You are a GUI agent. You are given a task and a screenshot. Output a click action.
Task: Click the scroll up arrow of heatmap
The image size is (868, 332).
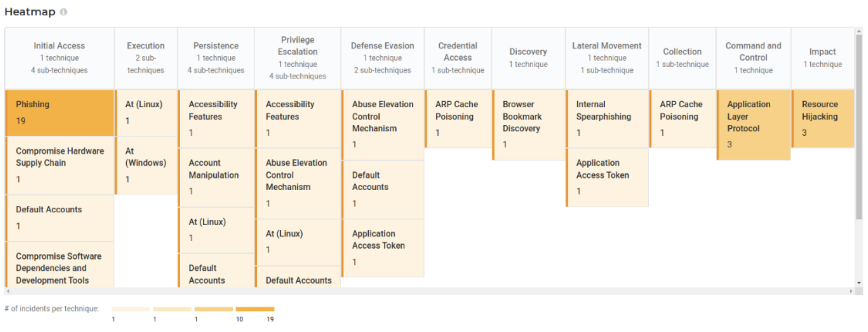tap(859, 31)
